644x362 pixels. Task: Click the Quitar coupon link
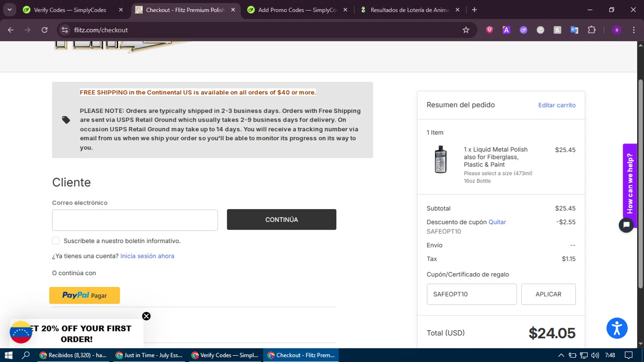497,222
